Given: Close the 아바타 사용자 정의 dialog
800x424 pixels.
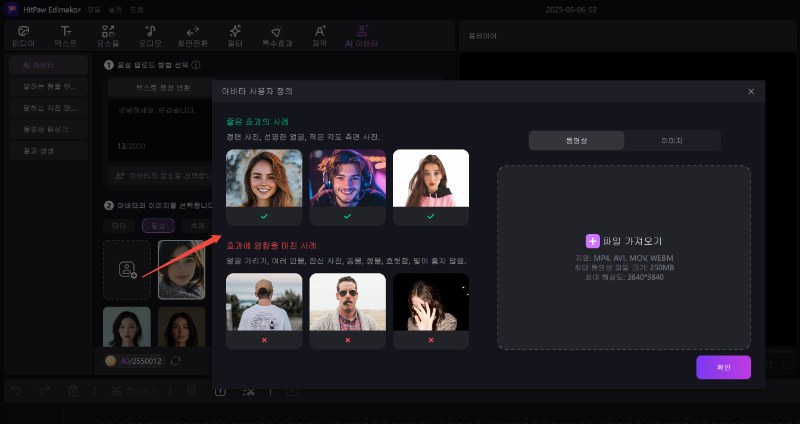Looking at the screenshot, I should pyautogui.click(x=751, y=91).
